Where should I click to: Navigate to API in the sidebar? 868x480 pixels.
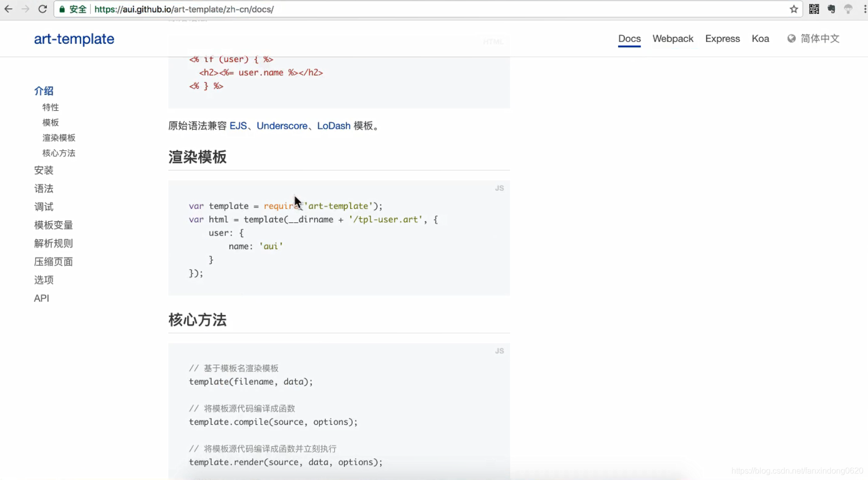click(x=42, y=298)
